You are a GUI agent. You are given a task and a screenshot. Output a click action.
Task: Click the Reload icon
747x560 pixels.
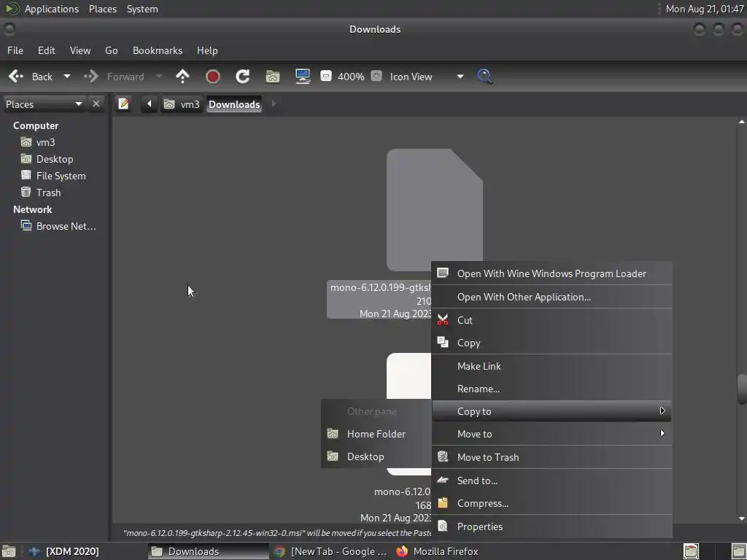click(242, 76)
